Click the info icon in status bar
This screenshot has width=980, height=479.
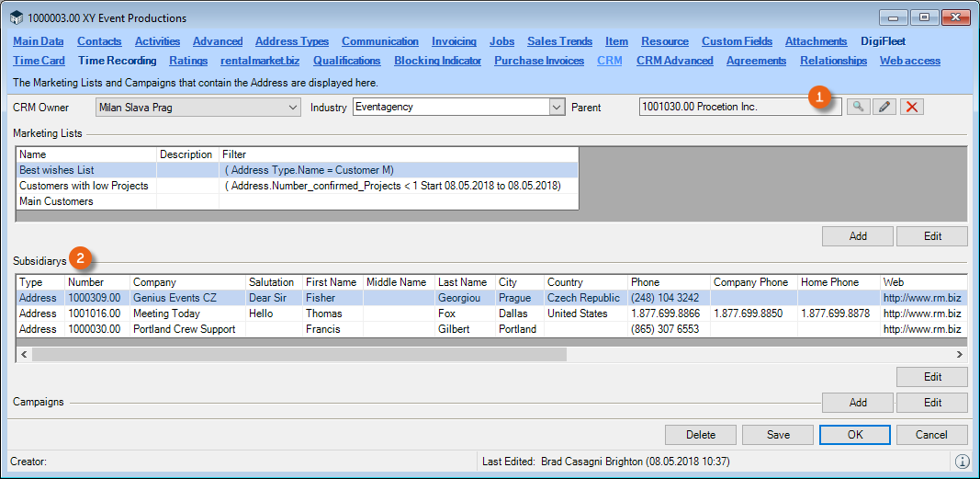(x=962, y=462)
